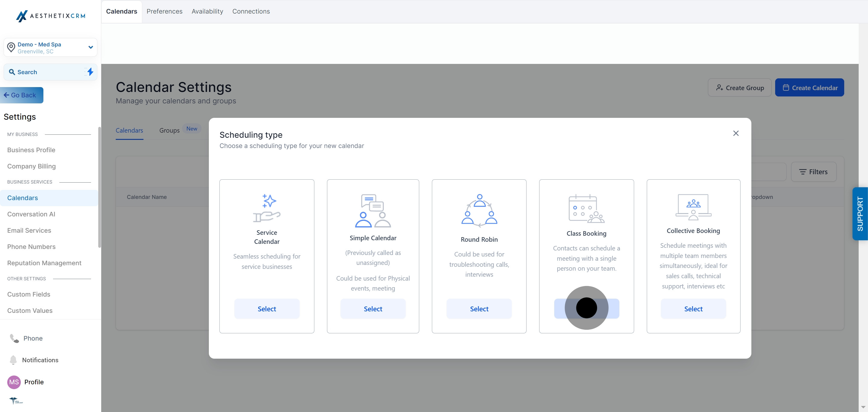Open the Notifications bell icon
This screenshot has height=412, width=868.
[13, 360]
